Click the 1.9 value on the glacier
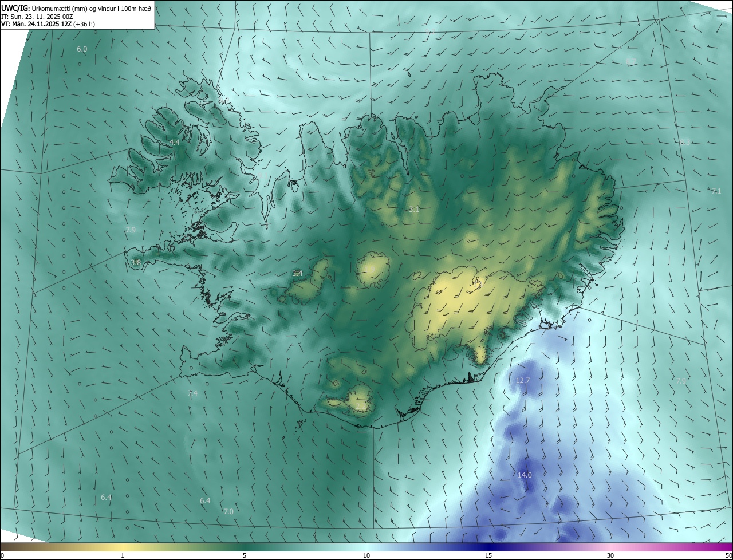This screenshot has height=560, width=733. tap(371, 269)
